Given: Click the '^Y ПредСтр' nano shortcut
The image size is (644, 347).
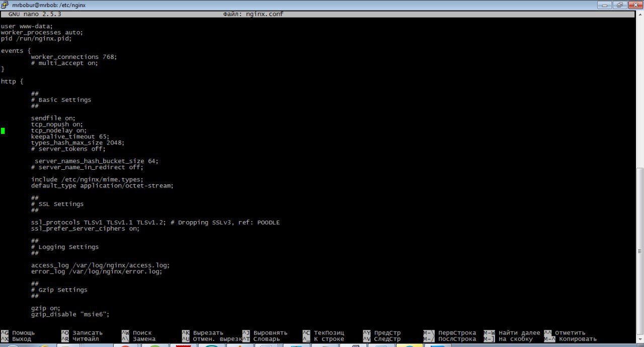Looking at the screenshot, I should click(382, 332).
